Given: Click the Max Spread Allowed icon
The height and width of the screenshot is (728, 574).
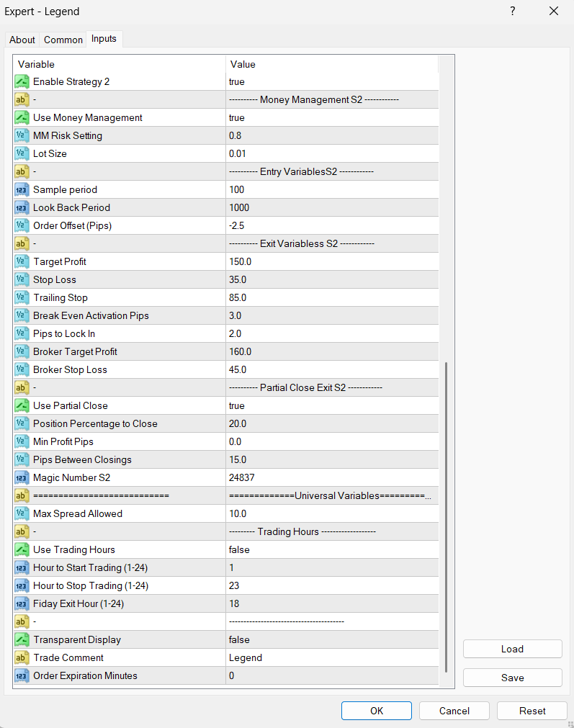Looking at the screenshot, I should point(22,513).
